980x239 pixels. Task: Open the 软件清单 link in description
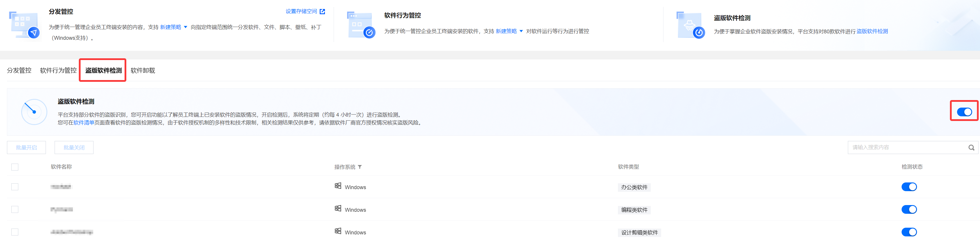(x=84, y=122)
